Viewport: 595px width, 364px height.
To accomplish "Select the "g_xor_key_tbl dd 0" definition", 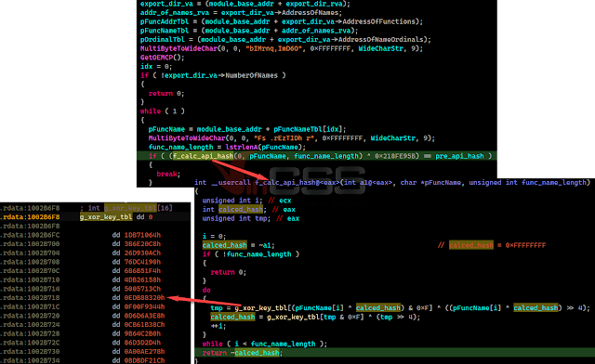I will point(116,217).
